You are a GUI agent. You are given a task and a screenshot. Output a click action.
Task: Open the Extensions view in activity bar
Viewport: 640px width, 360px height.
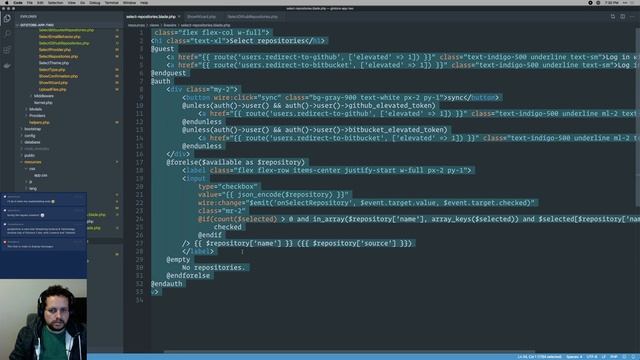click(7, 50)
